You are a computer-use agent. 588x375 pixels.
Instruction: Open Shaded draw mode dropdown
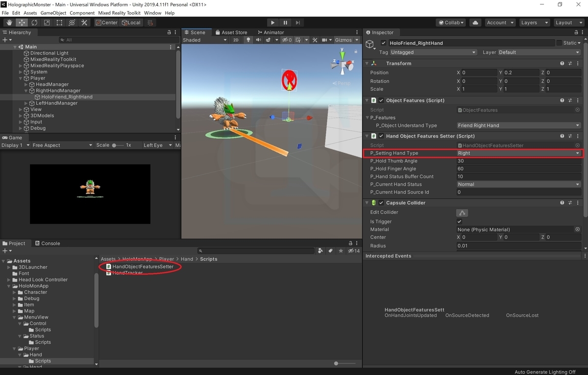[x=205, y=40]
